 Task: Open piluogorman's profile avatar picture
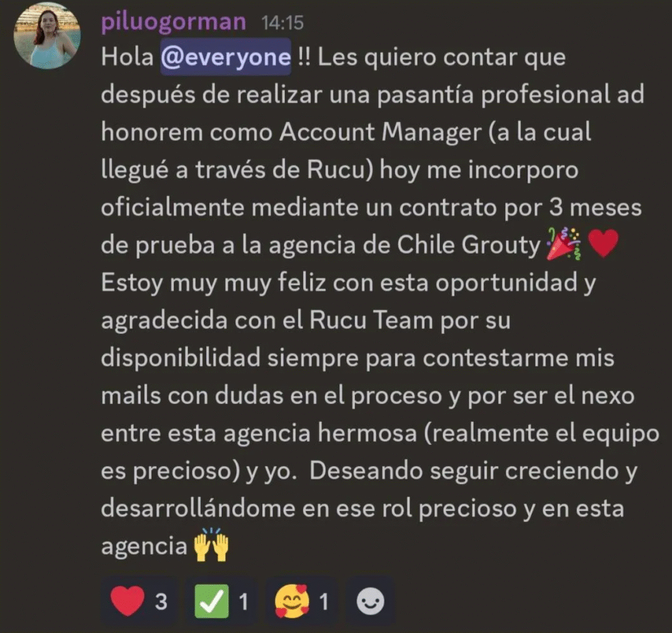tap(47, 36)
